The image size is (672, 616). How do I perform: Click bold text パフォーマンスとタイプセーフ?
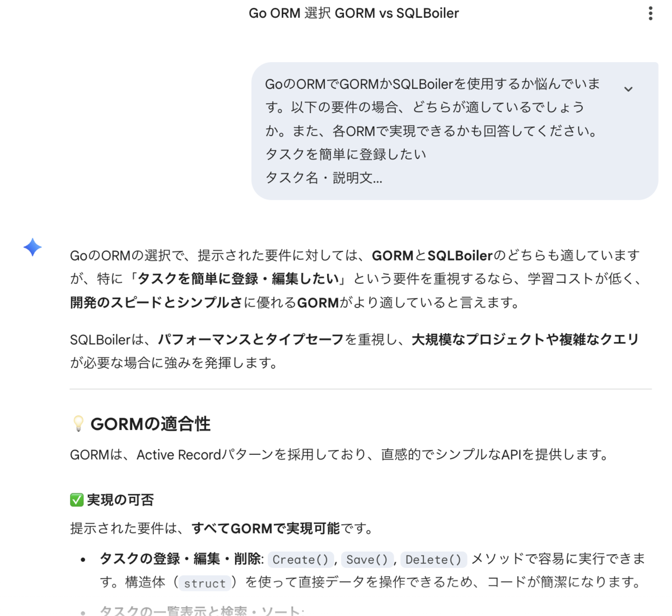(x=251, y=339)
